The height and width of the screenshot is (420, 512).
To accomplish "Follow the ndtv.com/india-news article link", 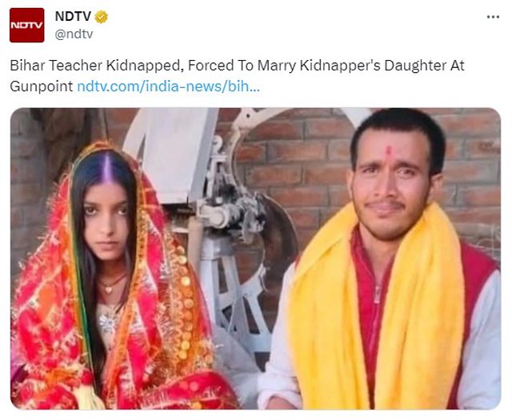I will pos(168,86).
